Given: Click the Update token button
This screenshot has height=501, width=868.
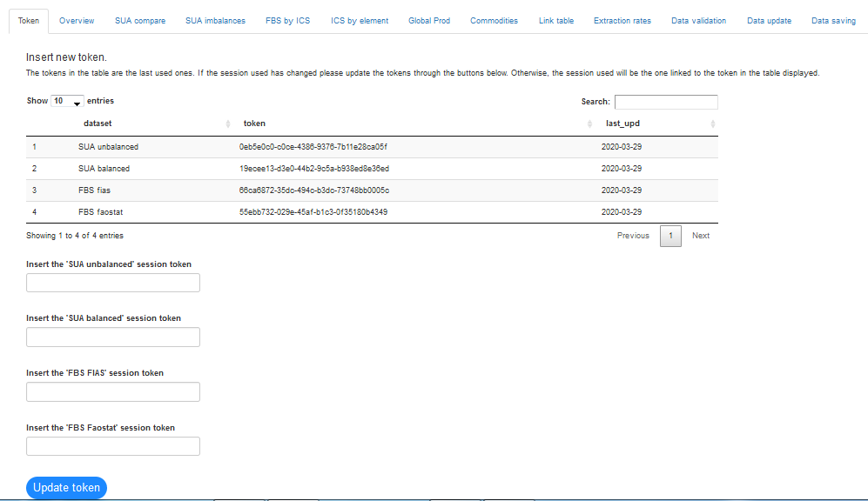Looking at the screenshot, I should [66, 488].
